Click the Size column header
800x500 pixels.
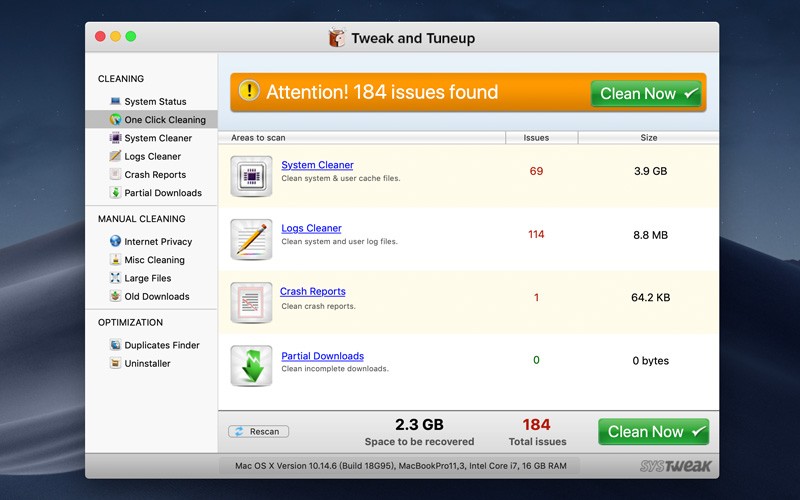pos(648,137)
